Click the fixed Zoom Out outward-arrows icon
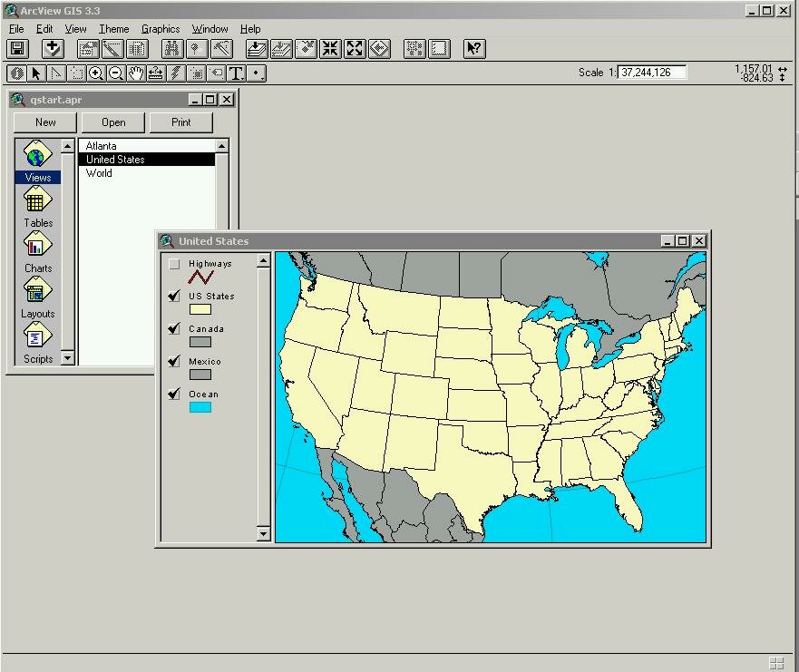 click(355, 49)
